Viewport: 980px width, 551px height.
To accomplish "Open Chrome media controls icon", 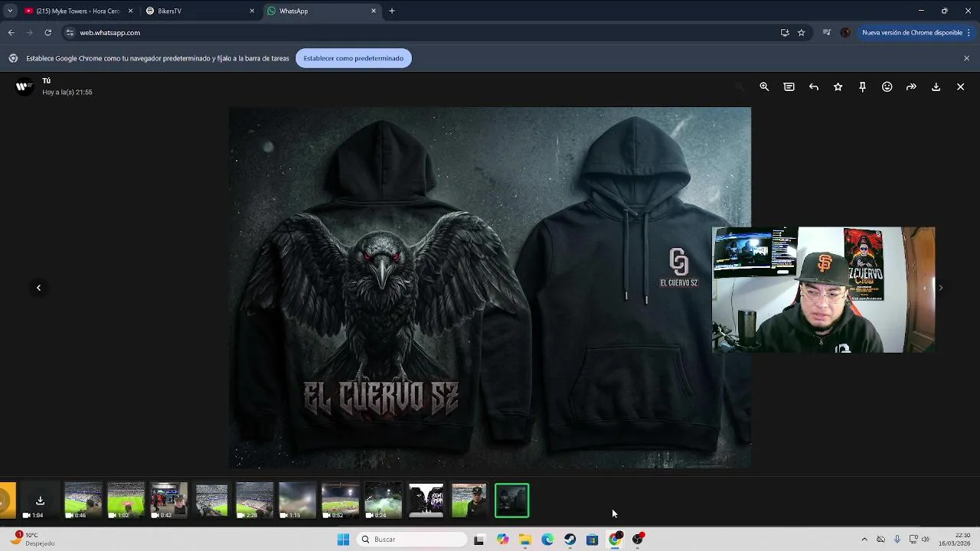I will coord(826,33).
